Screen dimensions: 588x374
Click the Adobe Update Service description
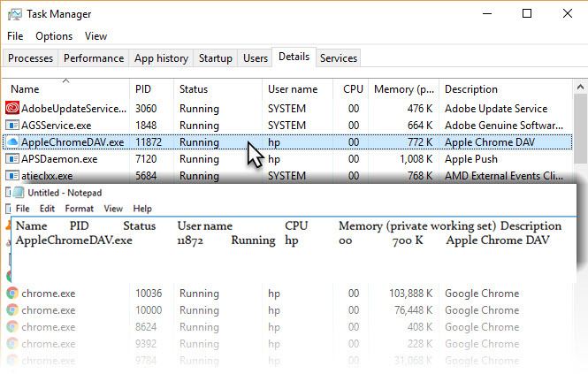(x=496, y=109)
